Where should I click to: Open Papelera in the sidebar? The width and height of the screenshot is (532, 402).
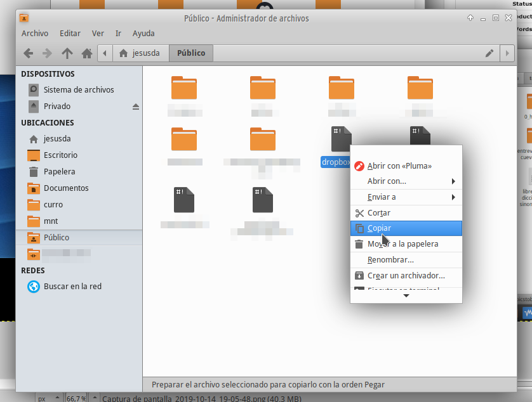59,172
